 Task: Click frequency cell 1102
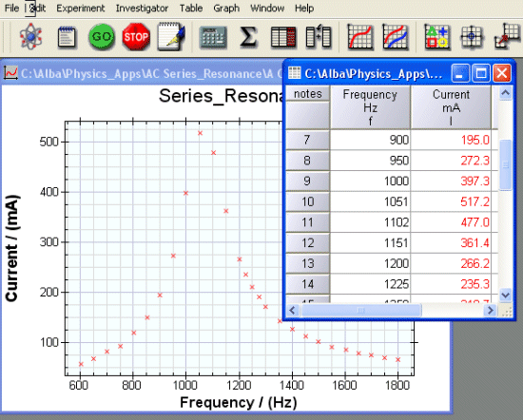pyautogui.click(x=370, y=222)
